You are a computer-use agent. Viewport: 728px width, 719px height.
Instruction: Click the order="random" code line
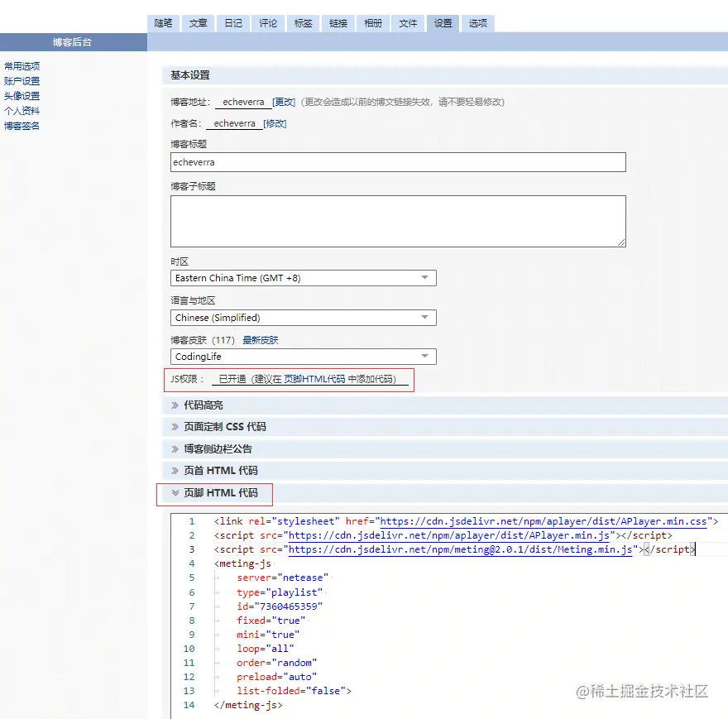click(276, 663)
